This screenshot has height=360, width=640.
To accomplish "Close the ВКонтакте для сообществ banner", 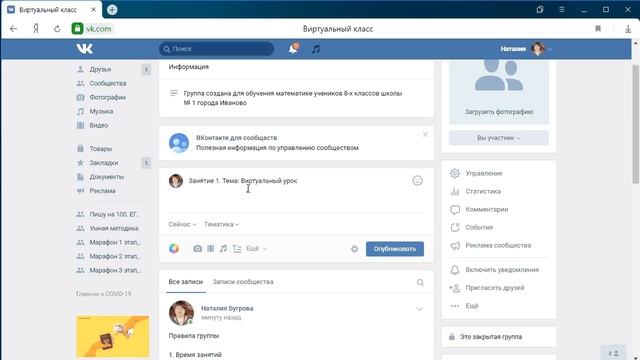I will 425,134.
